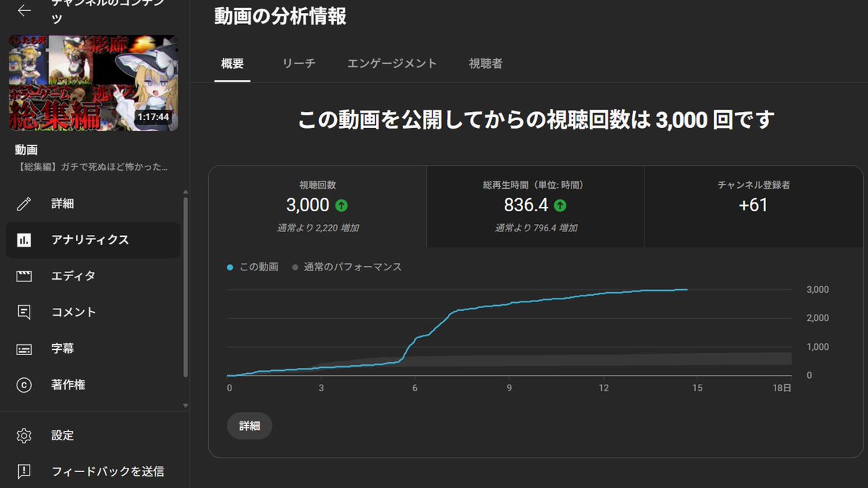The width and height of the screenshot is (868, 488).
Task: Click the sidebar scroll down arrow
Action: [185, 406]
